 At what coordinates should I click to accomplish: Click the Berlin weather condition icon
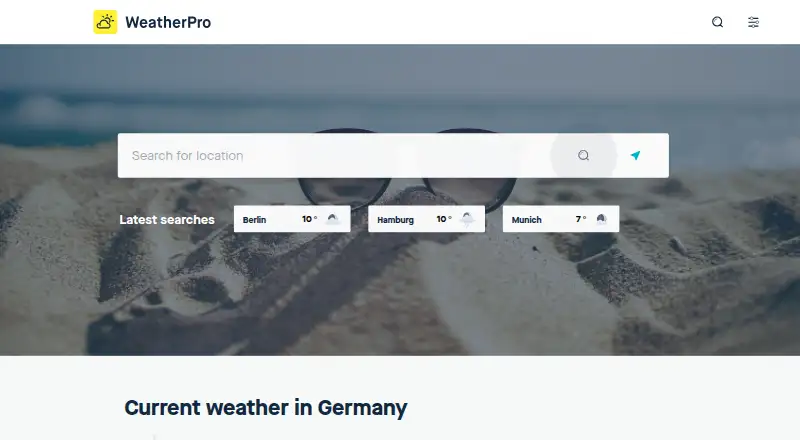(333, 219)
